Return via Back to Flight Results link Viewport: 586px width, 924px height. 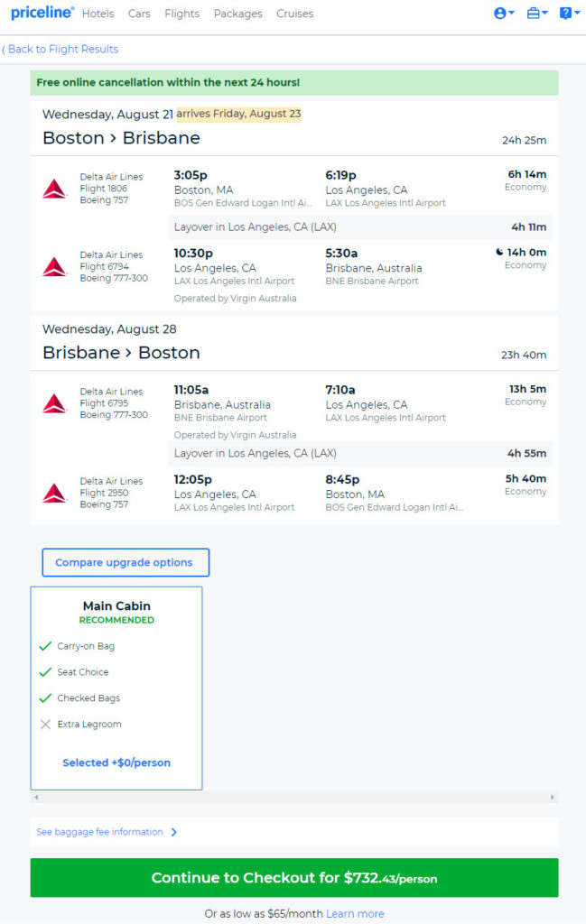[x=60, y=49]
